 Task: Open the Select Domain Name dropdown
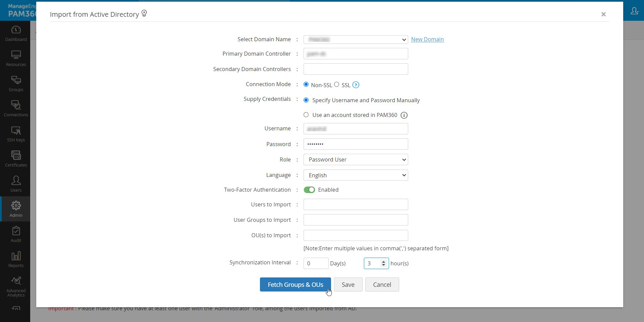click(x=355, y=39)
